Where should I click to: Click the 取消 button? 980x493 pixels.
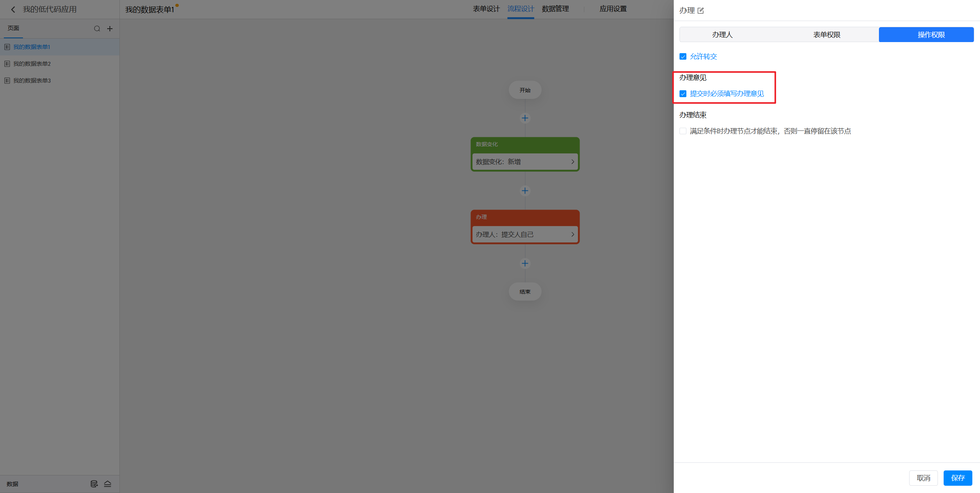tap(923, 478)
